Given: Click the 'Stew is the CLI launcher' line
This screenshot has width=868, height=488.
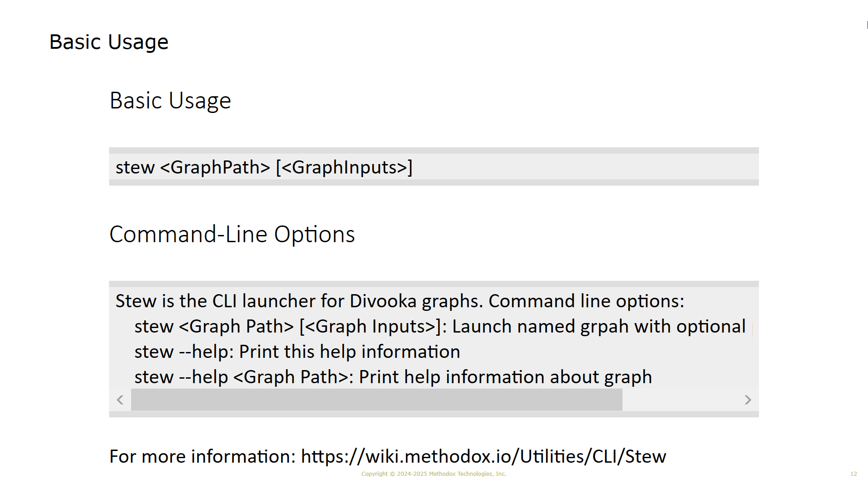Looking at the screenshot, I should point(400,301).
